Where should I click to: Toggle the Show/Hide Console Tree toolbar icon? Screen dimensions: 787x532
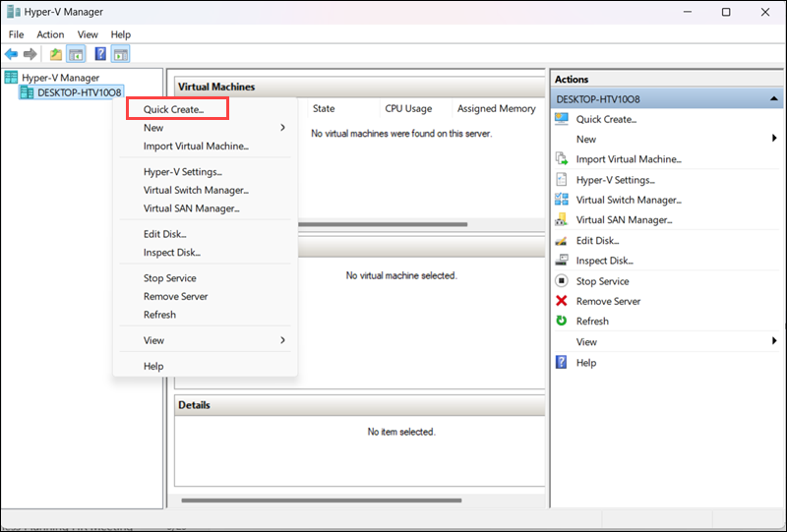click(77, 54)
